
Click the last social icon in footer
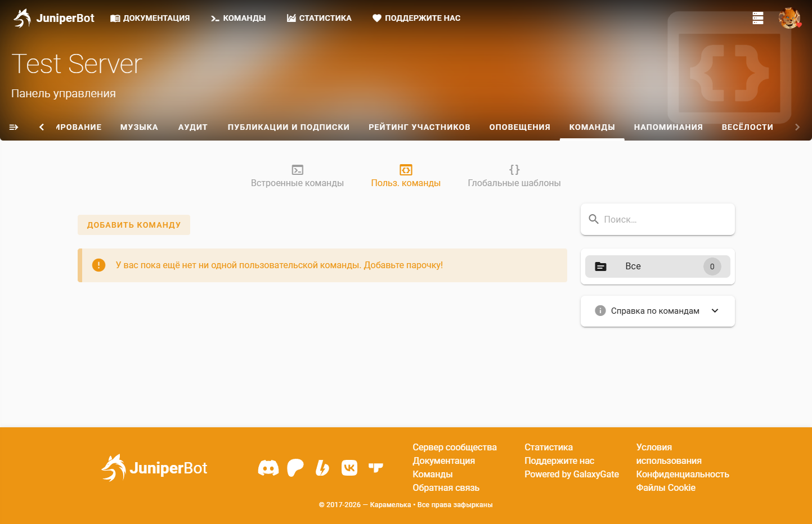376,468
